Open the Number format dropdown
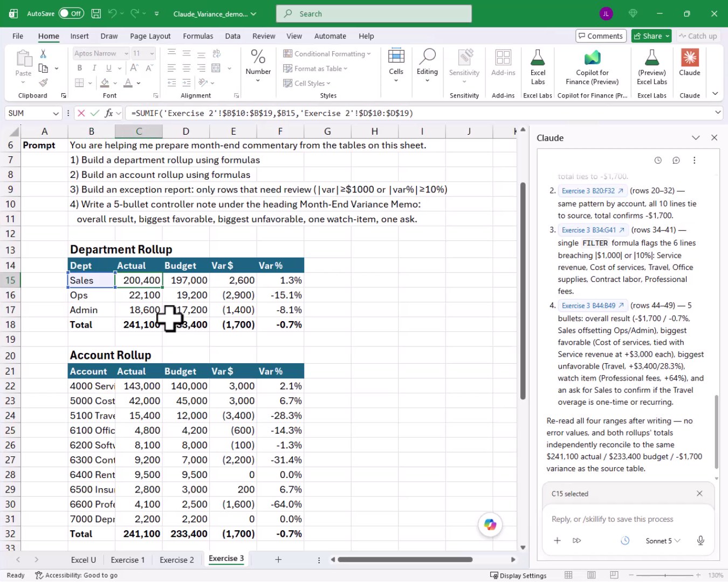 258,65
